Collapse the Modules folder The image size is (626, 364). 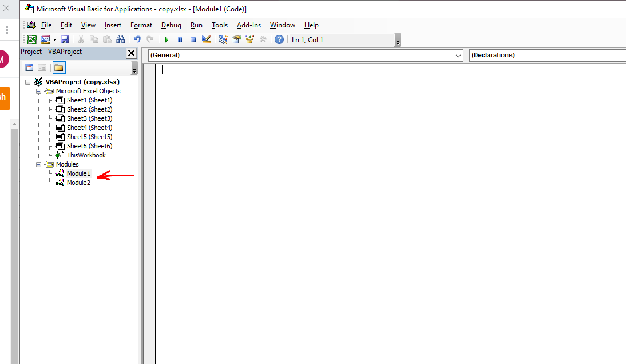(x=39, y=164)
